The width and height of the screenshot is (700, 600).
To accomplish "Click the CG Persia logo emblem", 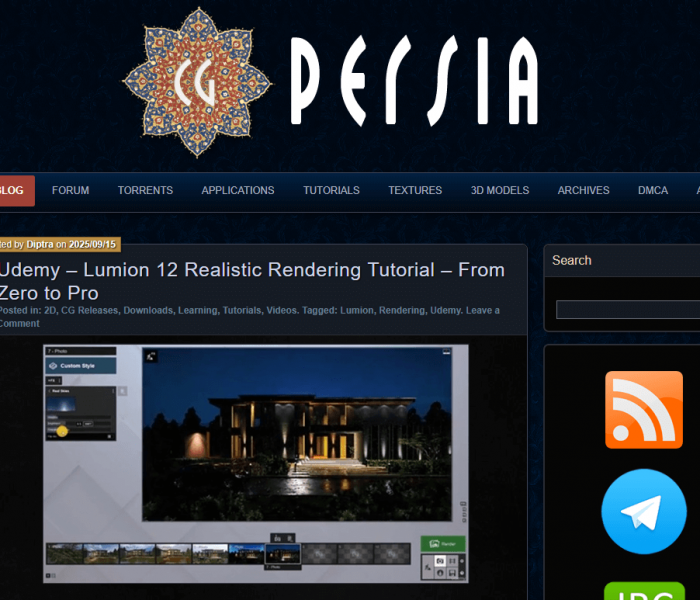I will pyautogui.click(x=197, y=82).
